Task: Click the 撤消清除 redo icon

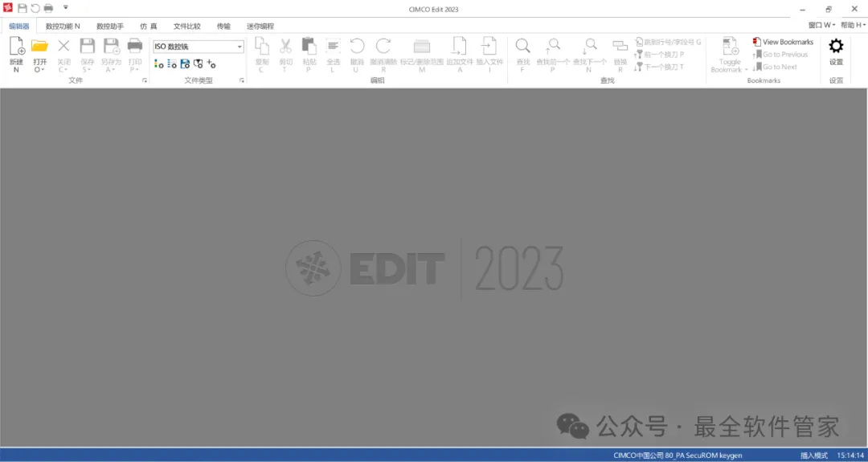Action: click(383, 46)
